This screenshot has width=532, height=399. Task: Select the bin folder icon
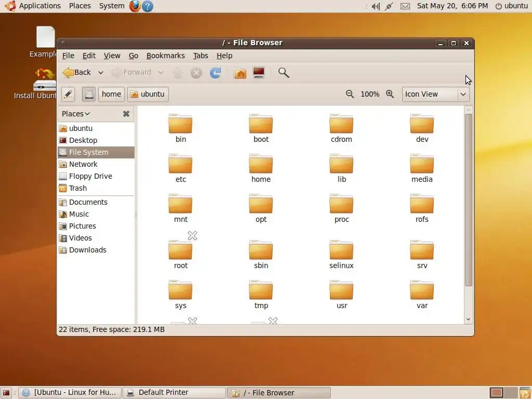point(180,124)
